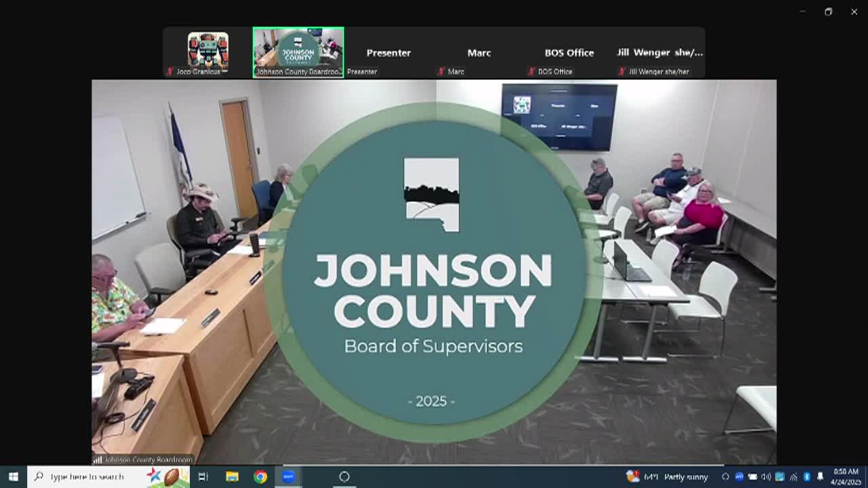868x488 pixels.
Task: Minimize the Zoom meeting window
Action: coord(802,12)
